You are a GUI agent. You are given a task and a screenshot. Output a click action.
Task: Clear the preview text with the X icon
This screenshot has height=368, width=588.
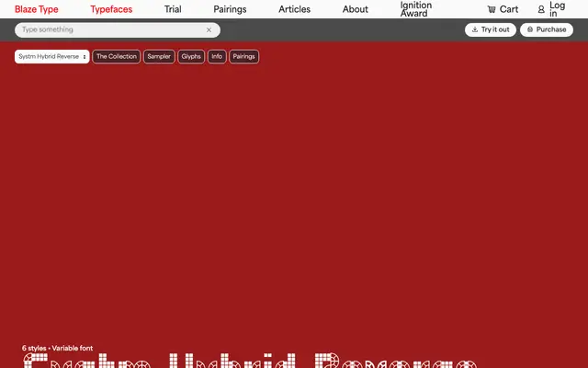[209, 29]
